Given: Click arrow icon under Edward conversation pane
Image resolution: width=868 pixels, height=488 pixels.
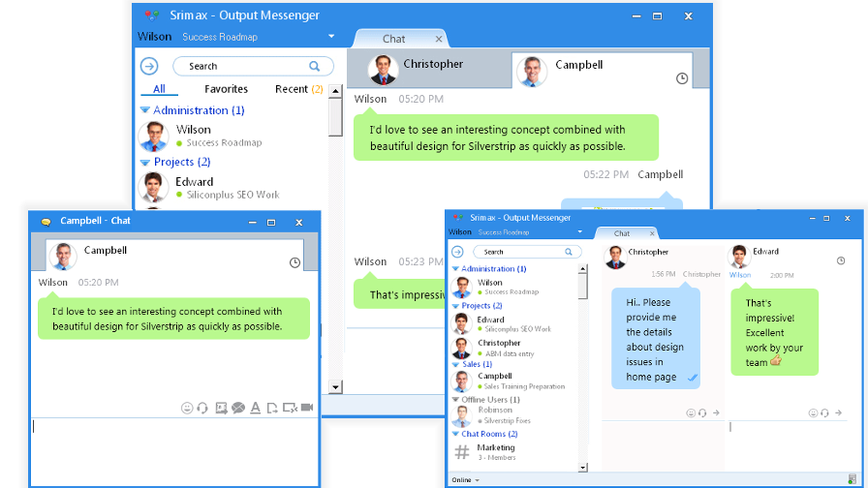Looking at the screenshot, I should coord(839,412).
